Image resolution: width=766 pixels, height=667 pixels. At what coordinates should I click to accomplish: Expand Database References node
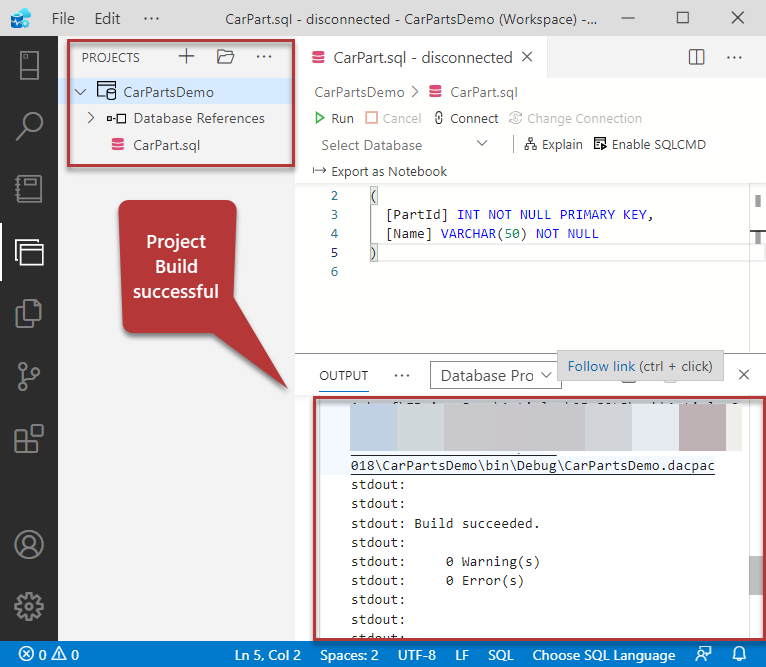tap(90, 118)
